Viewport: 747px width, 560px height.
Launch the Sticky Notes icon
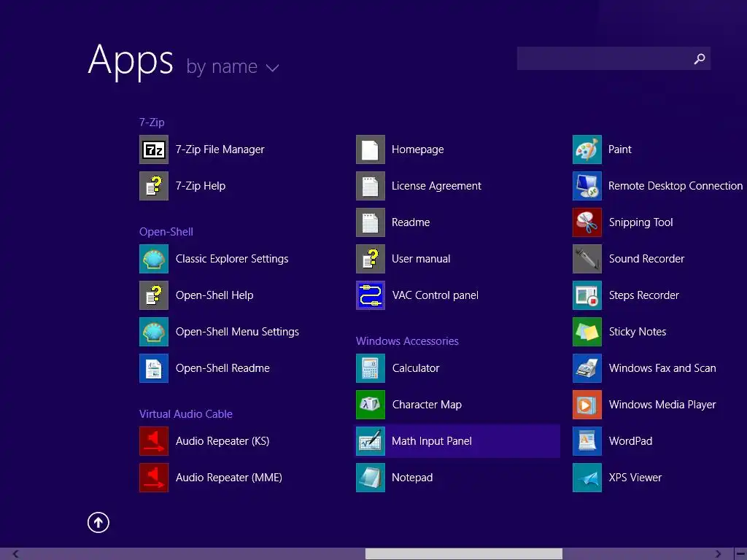click(587, 332)
